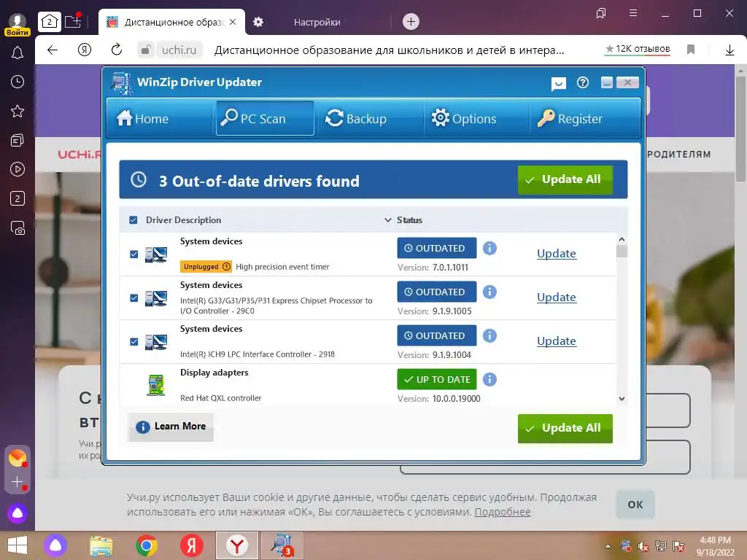Open sidebar screenshot camera icon

[x=18, y=228]
